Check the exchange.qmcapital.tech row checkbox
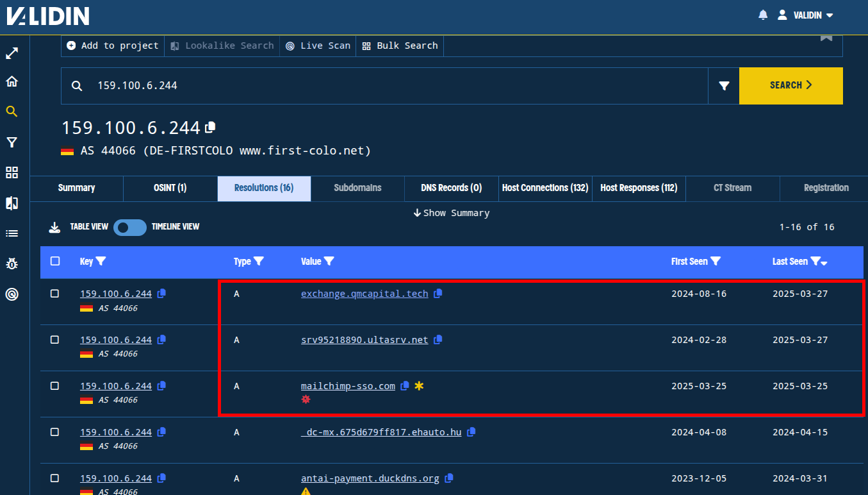 tap(55, 294)
